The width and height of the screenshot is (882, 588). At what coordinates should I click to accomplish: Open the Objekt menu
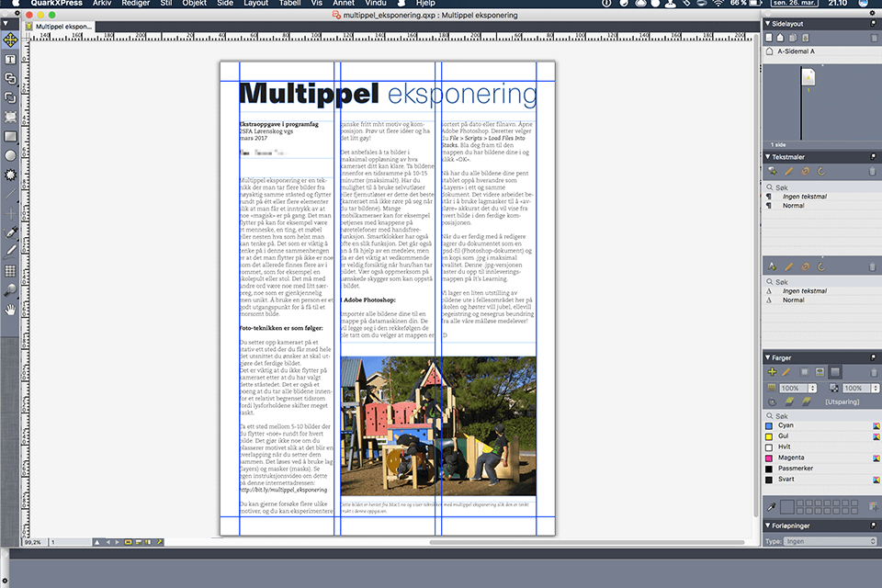[194, 3]
